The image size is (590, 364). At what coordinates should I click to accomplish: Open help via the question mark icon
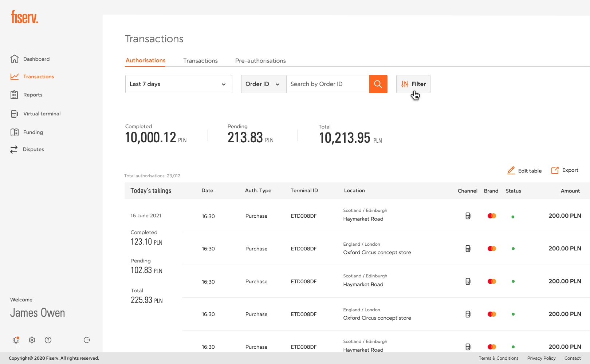[48, 340]
